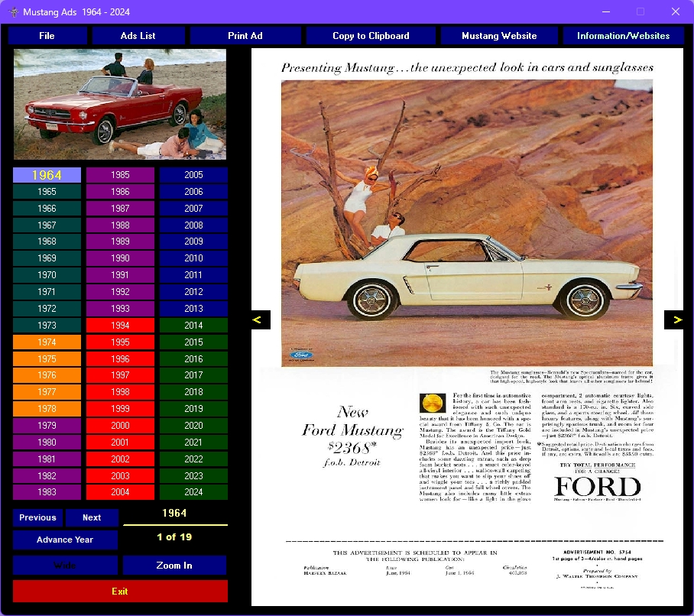Click the red Exit button
Viewport: 694px width, 616px height.
(x=120, y=592)
